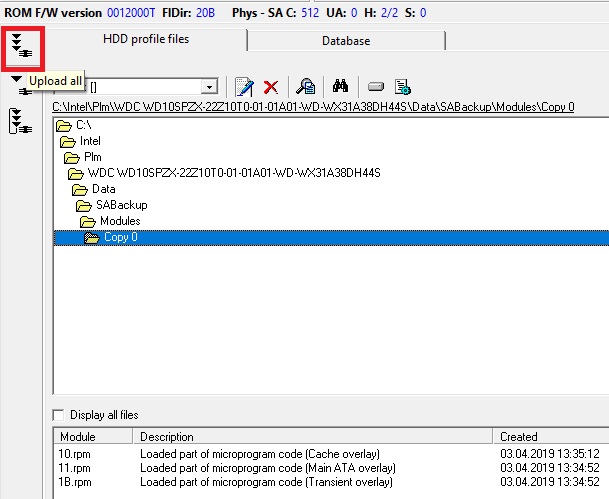The image size is (609, 499).
Task: Sort by the Created column header
Action: 518,437
